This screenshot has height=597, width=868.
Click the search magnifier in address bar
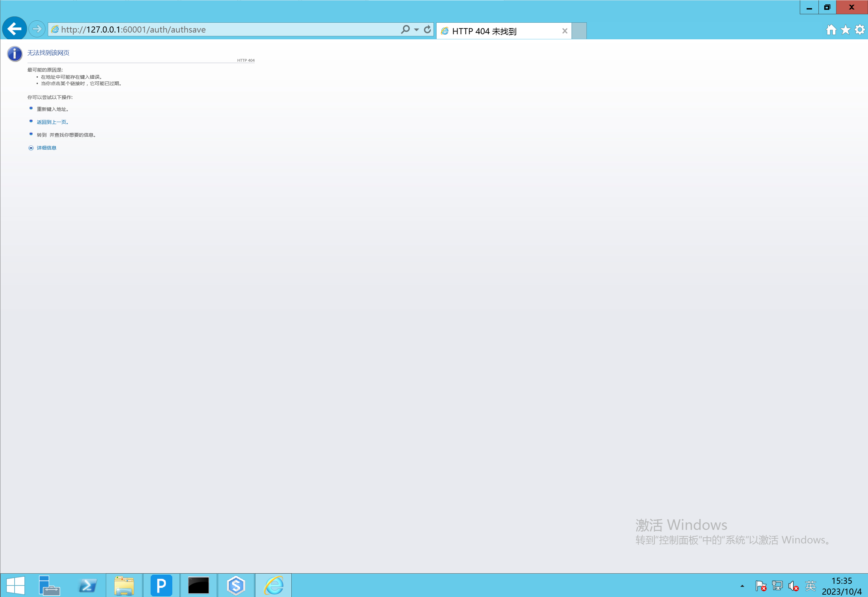(405, 29)
